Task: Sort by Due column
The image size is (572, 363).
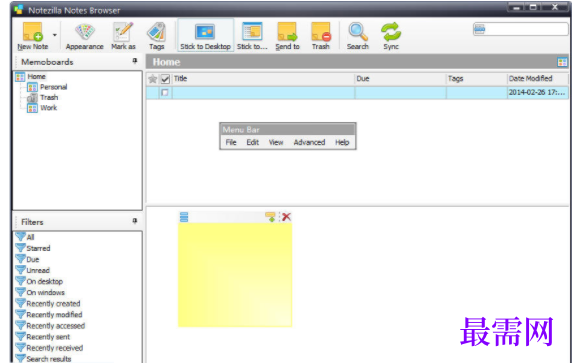Action: point(400,79)
